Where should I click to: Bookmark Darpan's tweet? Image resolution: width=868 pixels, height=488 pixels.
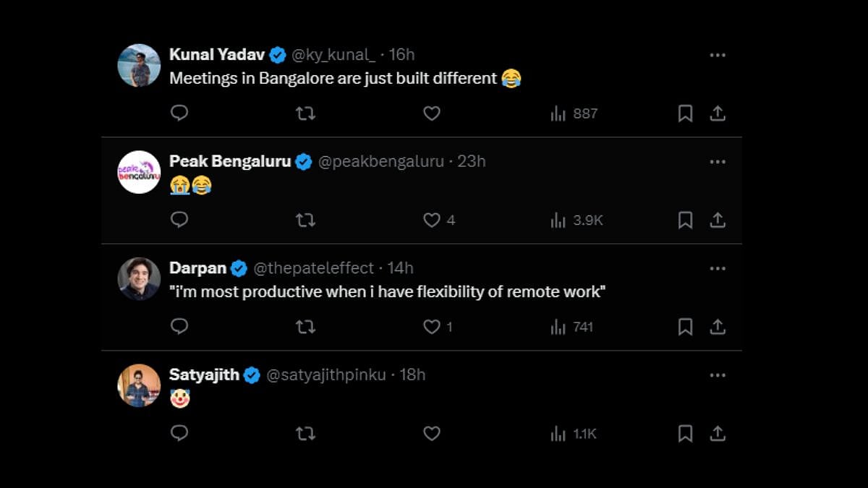685,327
